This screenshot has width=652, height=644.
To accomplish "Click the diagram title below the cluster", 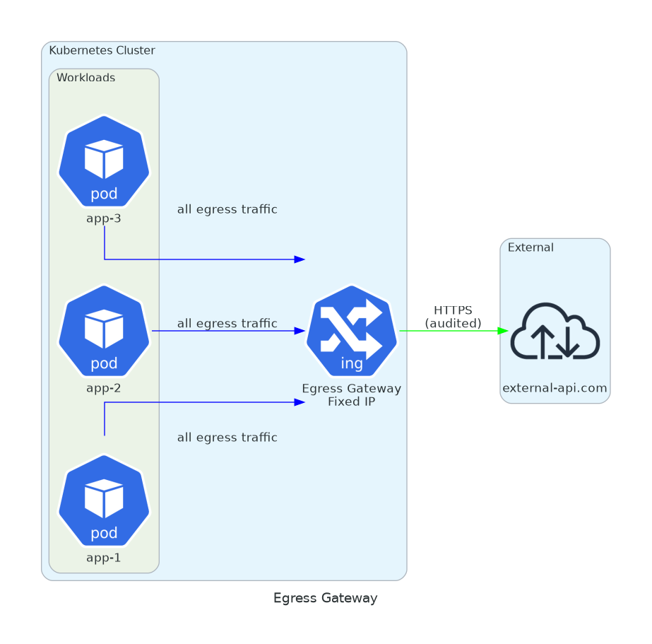I will (325, 598).
